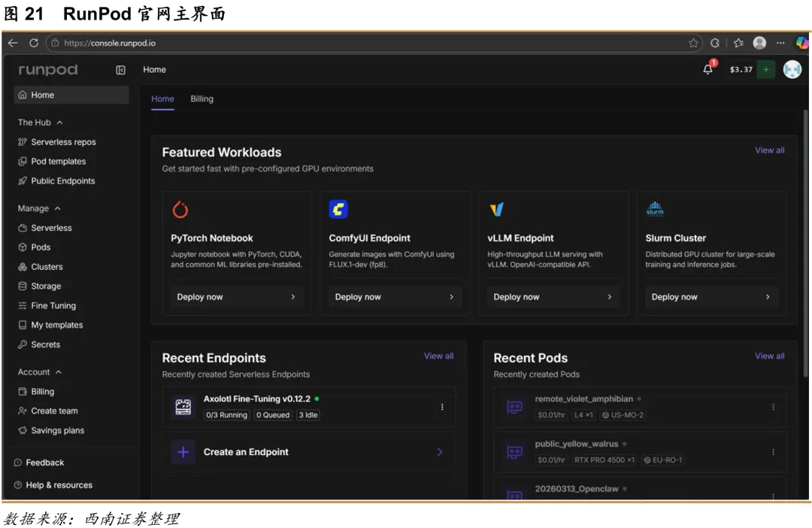Open public_yellow_walrus three-dot menu
Screen dimensions: 812x528
tap(773, 452)
